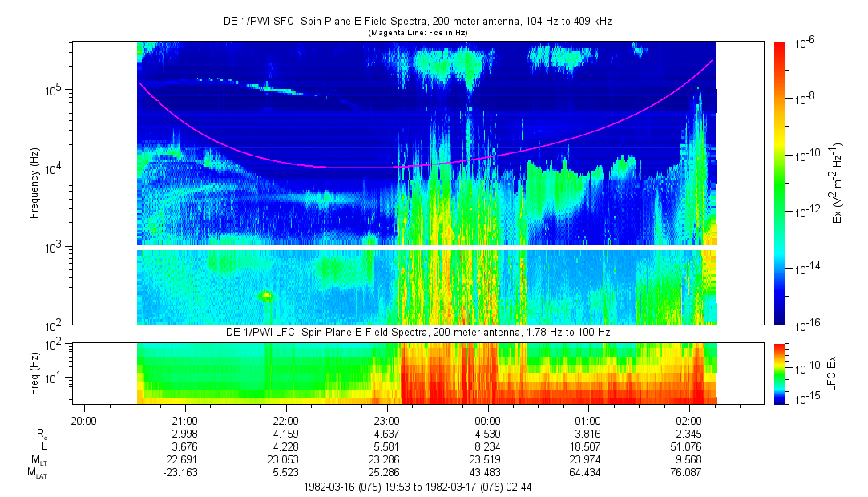Click the 02:00 time axis tick label

coord(689,420)
